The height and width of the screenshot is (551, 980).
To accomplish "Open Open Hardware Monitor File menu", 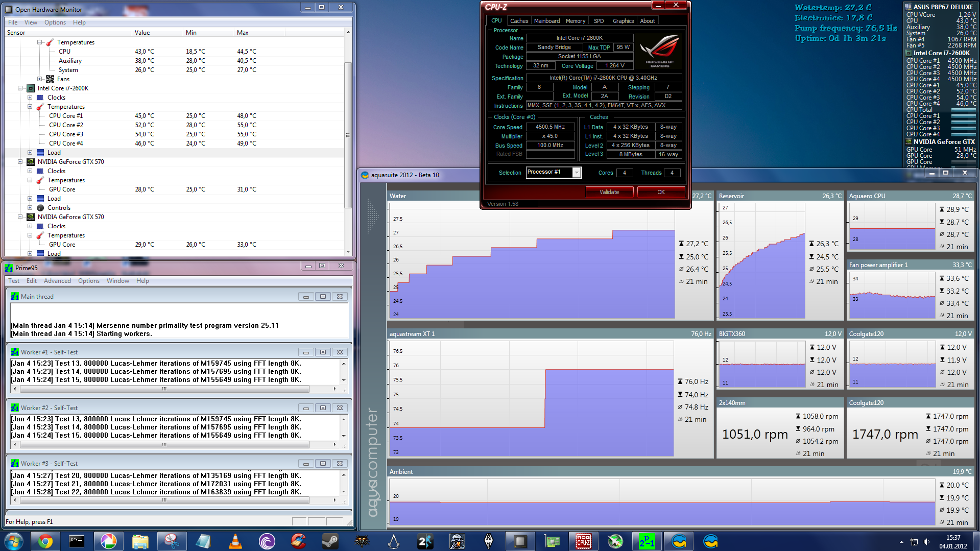I will (13, 22).
